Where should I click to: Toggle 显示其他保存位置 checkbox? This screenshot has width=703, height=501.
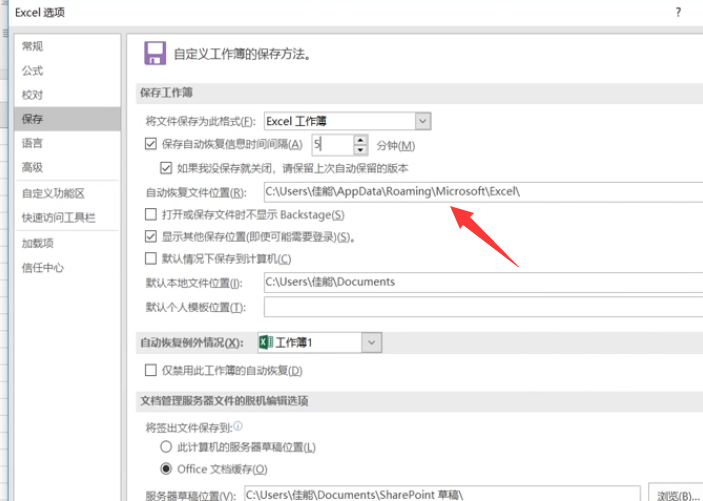(x=151, y=236)
